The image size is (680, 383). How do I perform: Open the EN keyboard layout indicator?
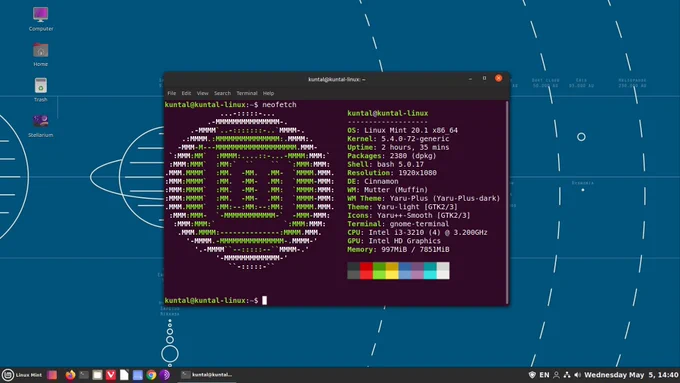point(544,375)
